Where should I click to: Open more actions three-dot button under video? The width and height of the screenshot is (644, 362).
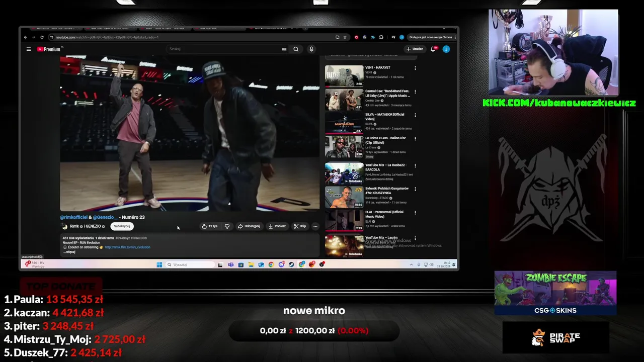coord(315,226)
